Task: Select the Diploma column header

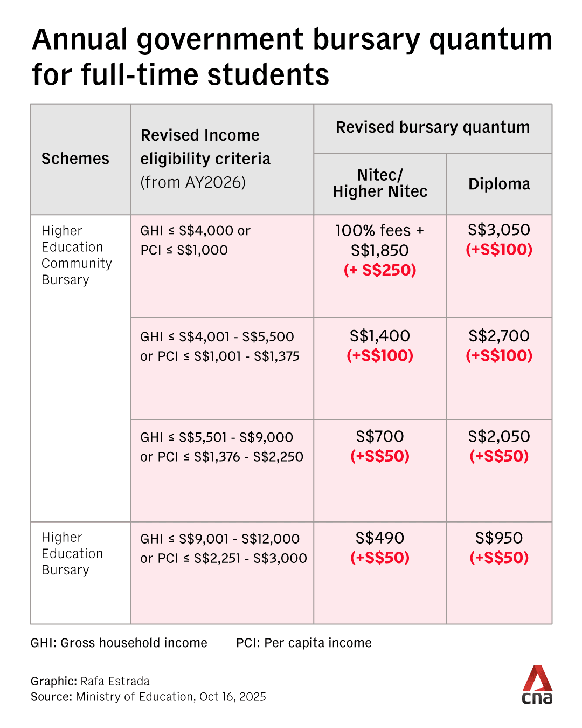Action: click(499, 184)
